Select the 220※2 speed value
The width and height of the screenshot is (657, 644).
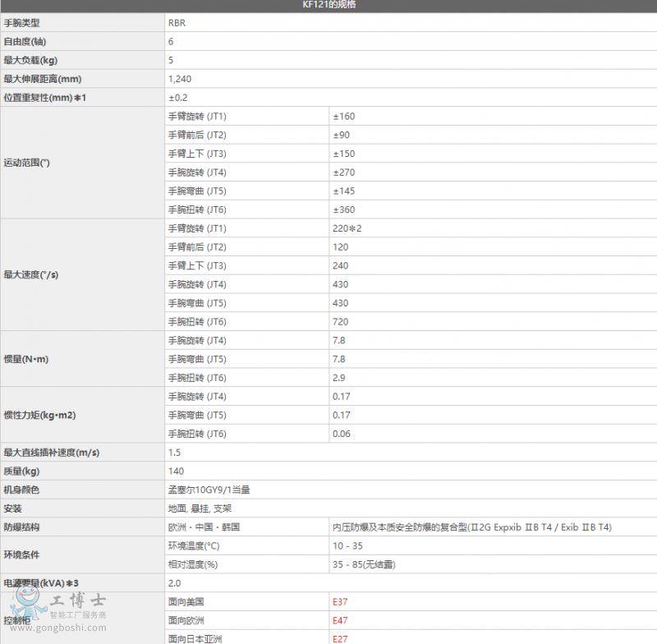click(x=347, y=228)
